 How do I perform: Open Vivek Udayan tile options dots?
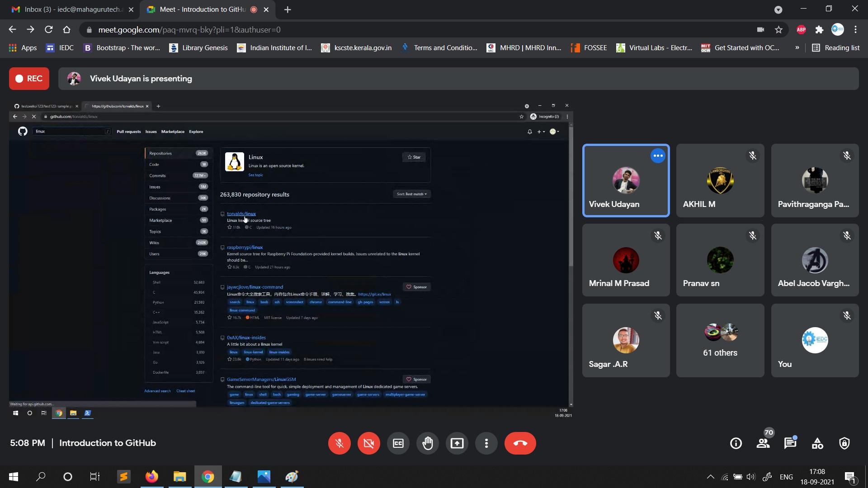pos(658,156)
